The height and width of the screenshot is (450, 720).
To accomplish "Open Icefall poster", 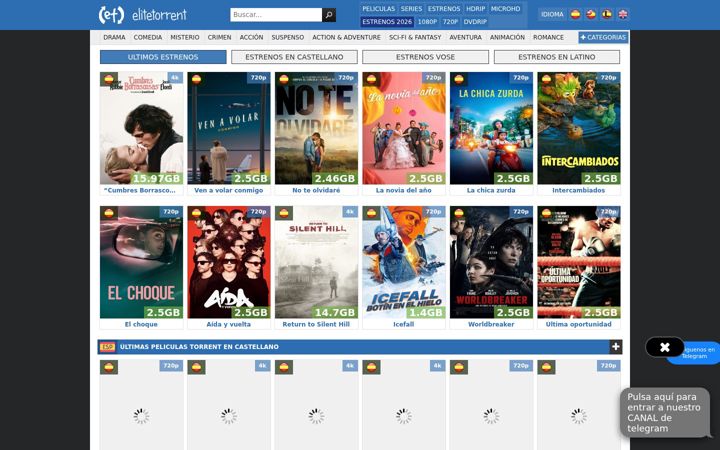I will (x=404, y=262).
